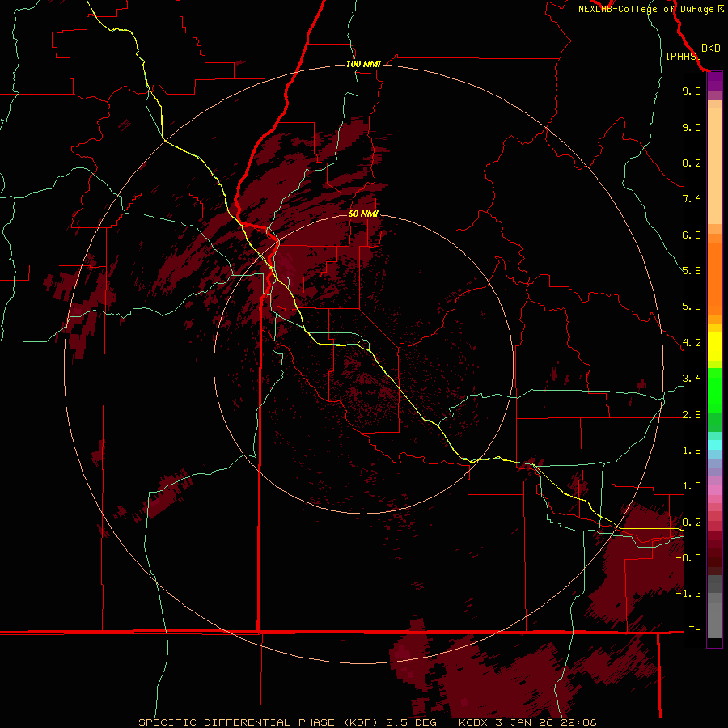The width and height of the screenshot is (728, 728).
Task: Click the 5.0 scale value
Action: coord(692,307)
